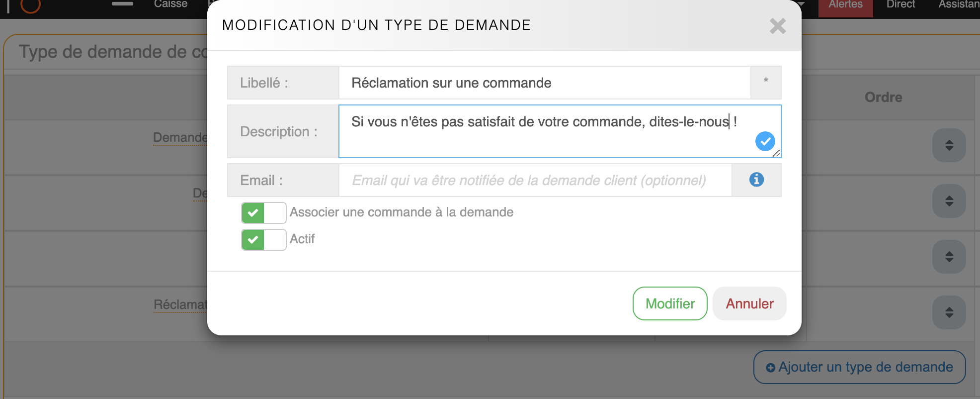Click the order arrows in the third row
Image resolution: width=980 pixels, height=399 pixels.
[949, 257]
